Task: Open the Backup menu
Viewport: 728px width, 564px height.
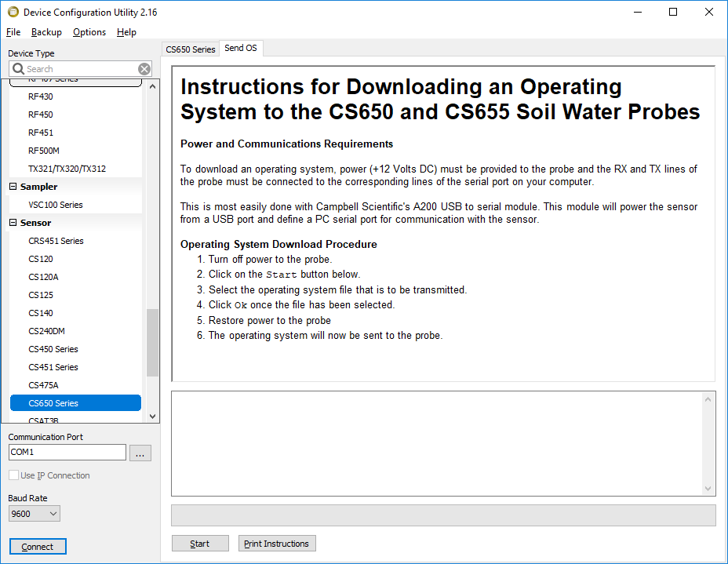Action: pyautogui.click(x=46, y=32)
